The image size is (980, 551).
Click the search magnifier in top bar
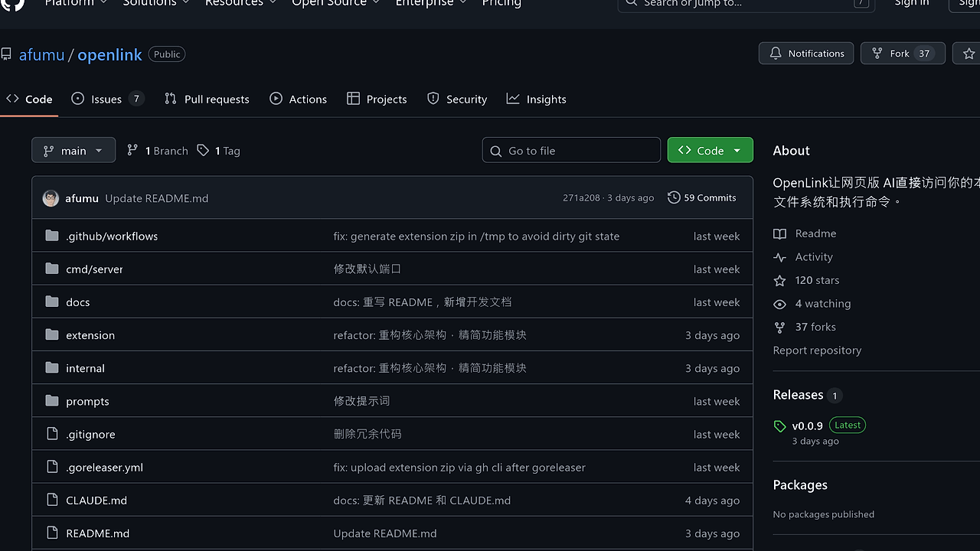click(632, 3)
